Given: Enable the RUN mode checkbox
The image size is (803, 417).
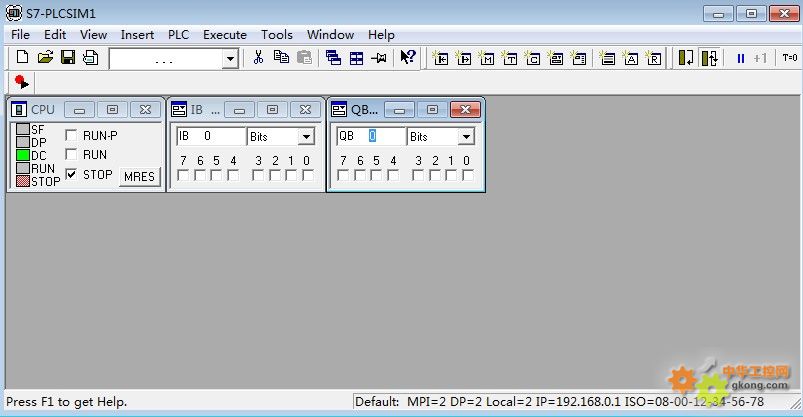Looking at the screenshot, I should (x=71, y=154).
